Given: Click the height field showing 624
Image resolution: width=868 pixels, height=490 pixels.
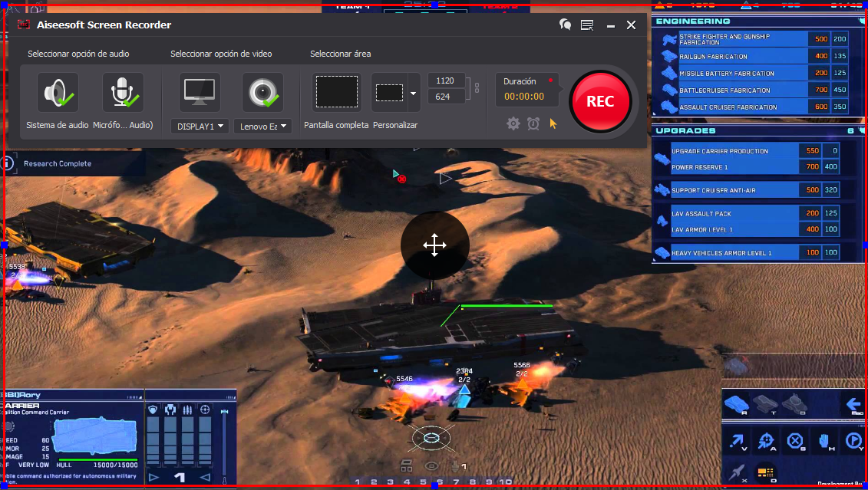Looking at the screenshot, I should pyautogui.click(x=446, y=97).
